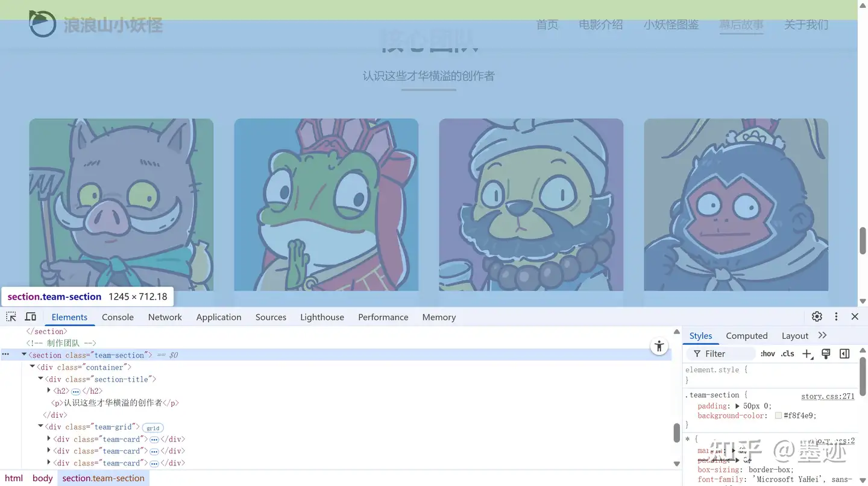Open the Memory tab
This screenshot has height=486, width=868.
click(439, 317)
